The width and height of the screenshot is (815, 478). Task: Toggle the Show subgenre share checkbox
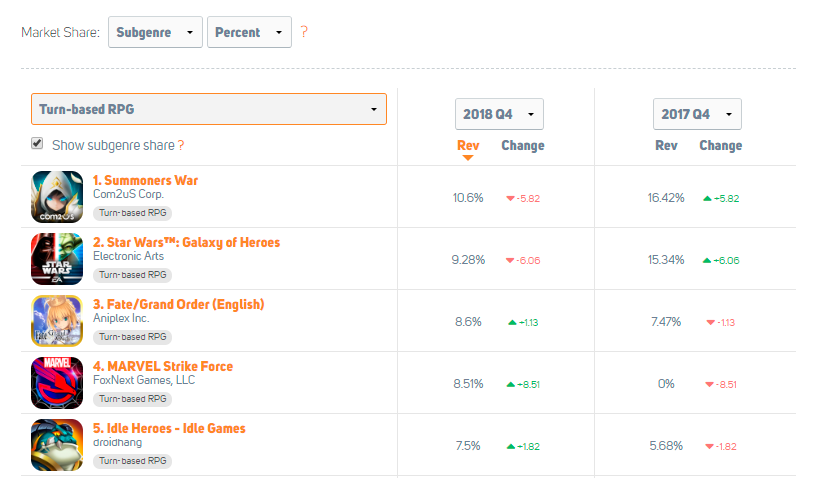(37, 144)
